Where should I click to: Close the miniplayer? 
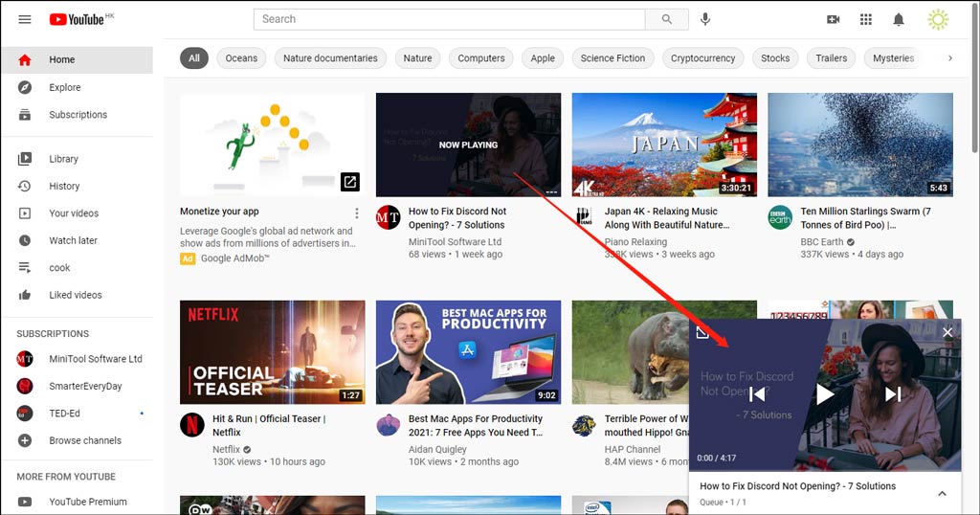point(947,332)
